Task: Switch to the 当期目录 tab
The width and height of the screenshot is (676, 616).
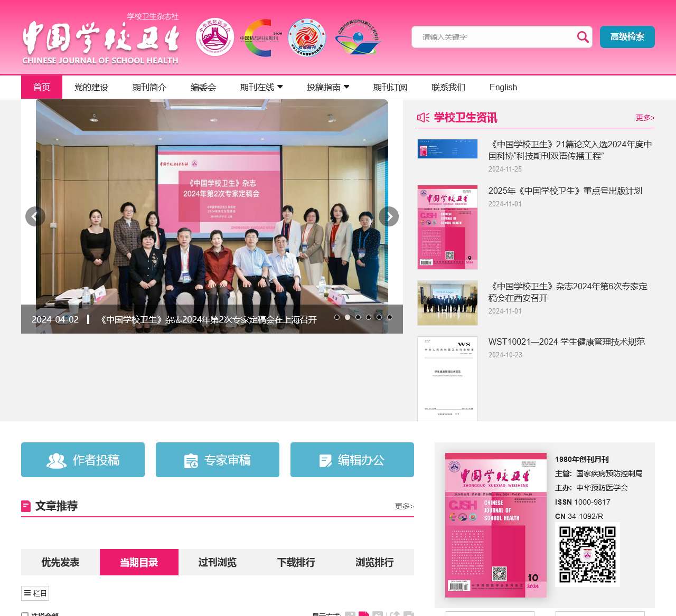Action: click(x=139, y=562)
